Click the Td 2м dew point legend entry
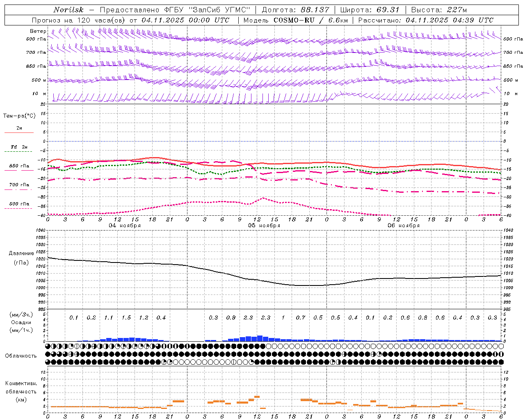 [x=19, y=147]
